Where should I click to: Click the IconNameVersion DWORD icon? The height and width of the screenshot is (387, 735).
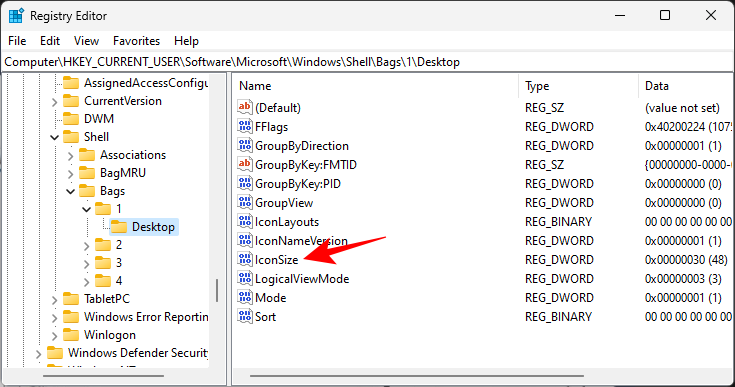[245, 241]
